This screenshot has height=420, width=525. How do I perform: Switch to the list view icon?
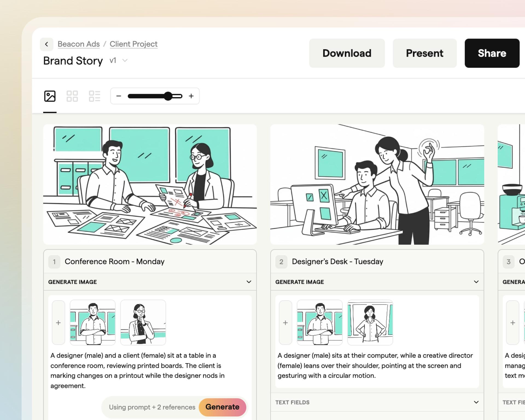[x=95, y=96]
